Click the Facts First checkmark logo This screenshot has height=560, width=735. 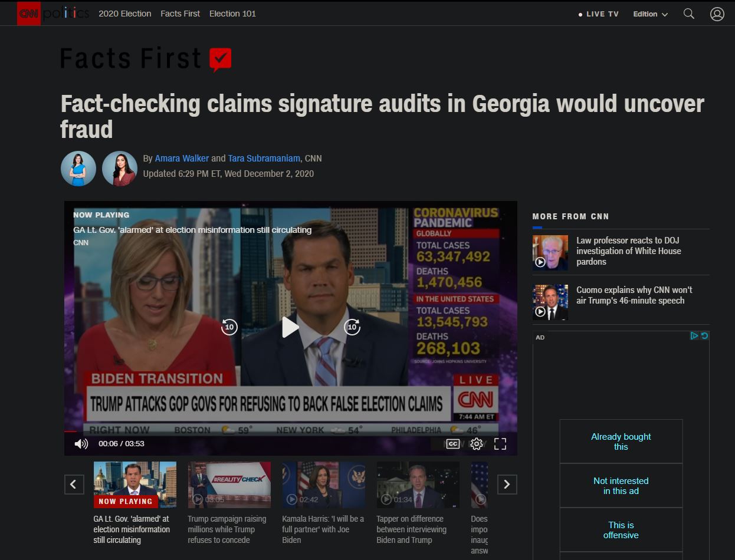pos(221,60)
